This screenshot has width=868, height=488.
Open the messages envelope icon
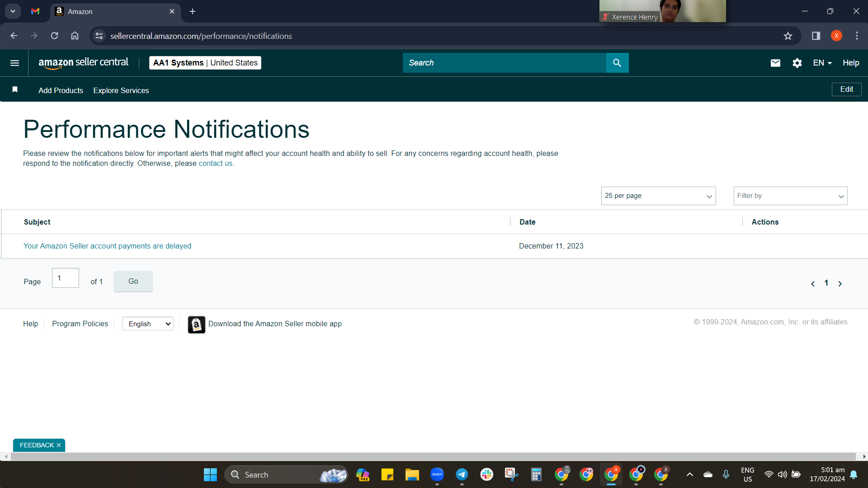[775, 63]
